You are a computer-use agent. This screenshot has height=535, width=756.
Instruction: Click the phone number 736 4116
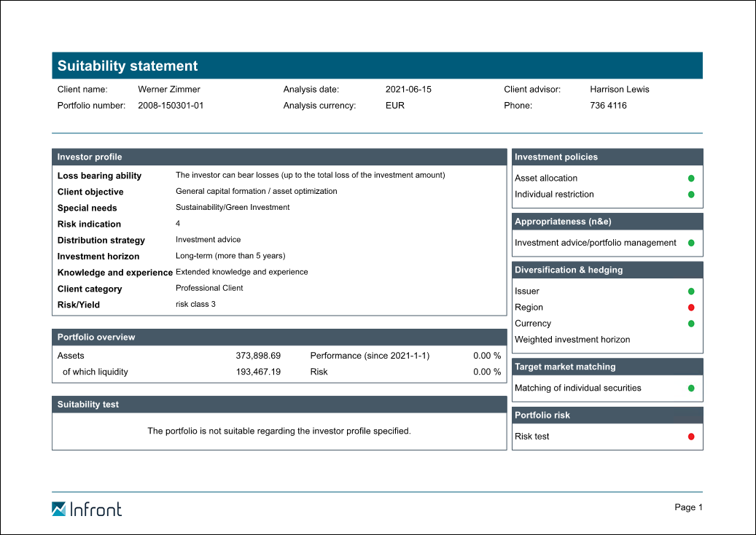pos(608,106)
